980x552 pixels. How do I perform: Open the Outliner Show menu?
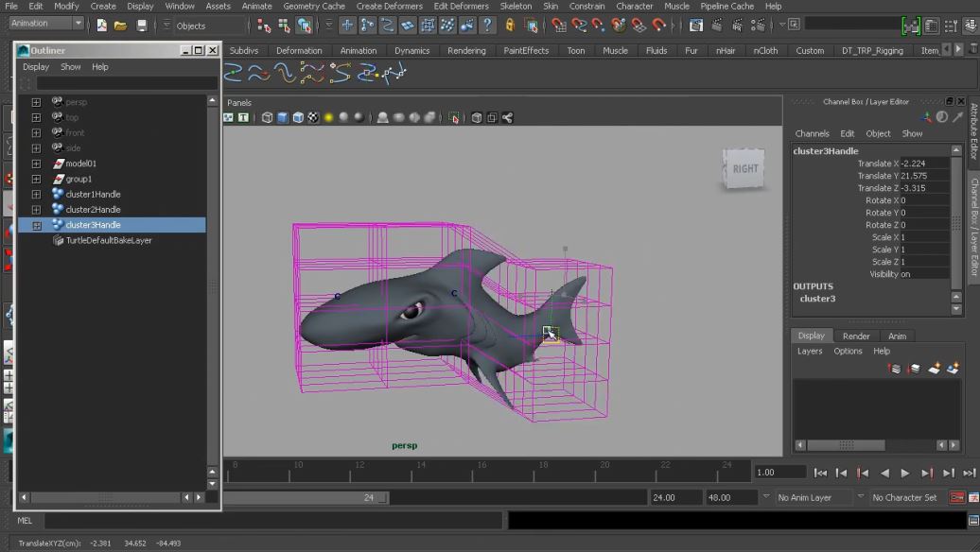tap(70, 67)
